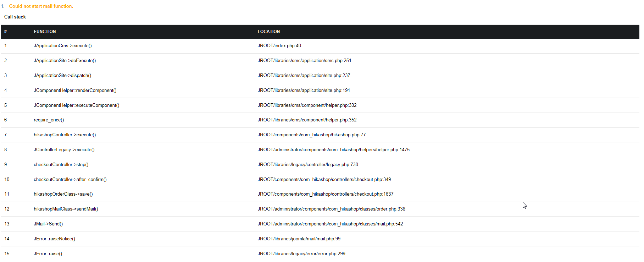
Task: Click JComponentHelper::renderComponent() in the call stack
Action: (75, 91)
